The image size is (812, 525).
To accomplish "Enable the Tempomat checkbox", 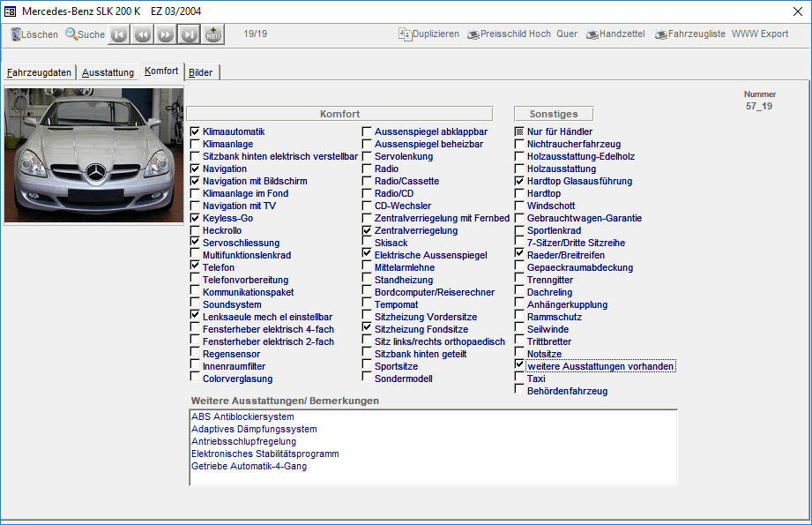I will [366, 304].
